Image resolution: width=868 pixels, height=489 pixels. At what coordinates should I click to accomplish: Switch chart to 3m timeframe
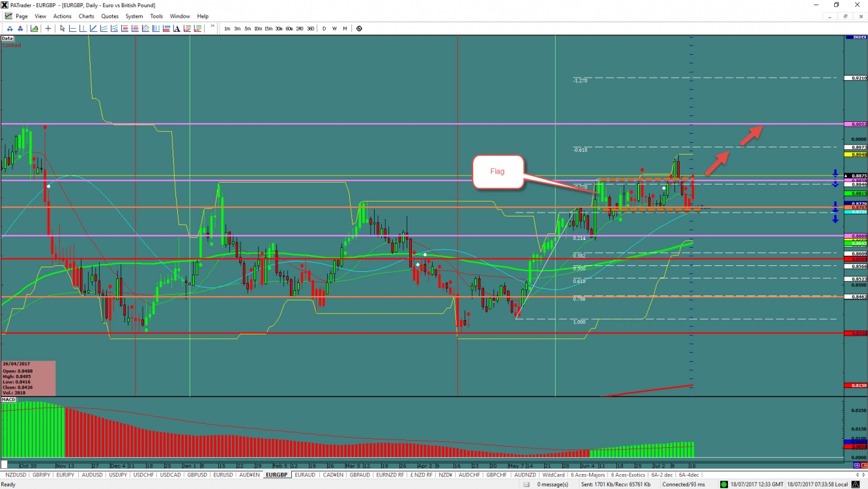click(x=237, y=29)
